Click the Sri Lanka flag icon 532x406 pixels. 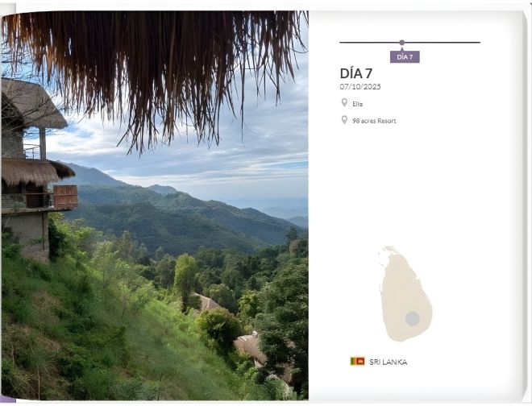click(x=357, y=362)
